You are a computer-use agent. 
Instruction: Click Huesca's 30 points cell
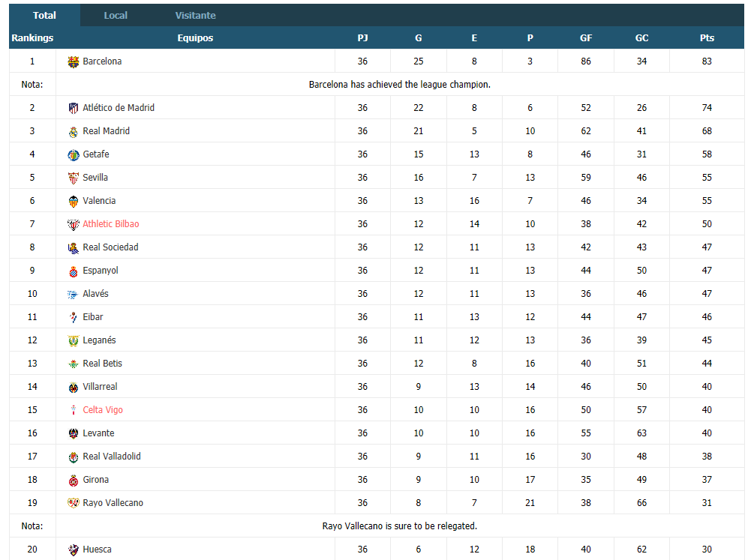(x=707, y=550)
